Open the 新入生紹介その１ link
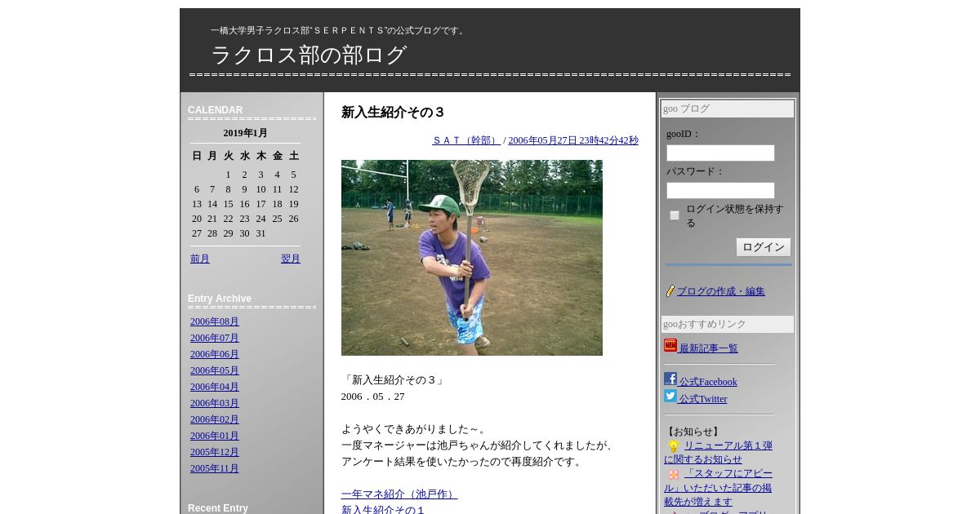This screenshot has height=514, width=980. (x=384, y=510)
